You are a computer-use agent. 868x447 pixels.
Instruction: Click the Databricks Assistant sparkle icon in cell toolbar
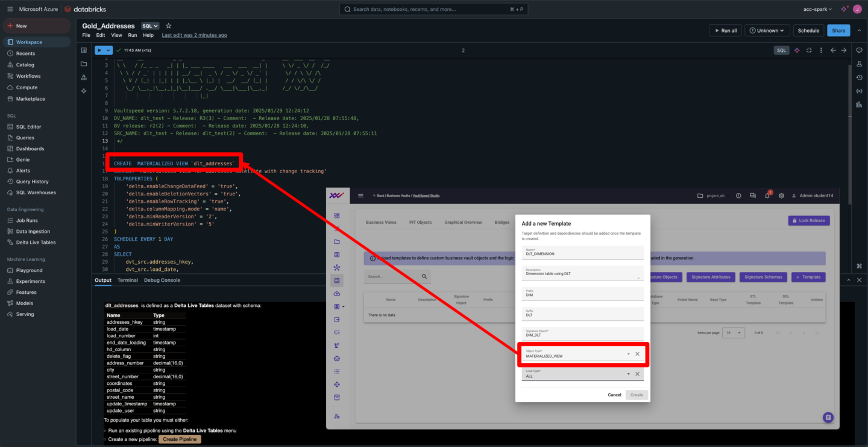coord(797,51)
